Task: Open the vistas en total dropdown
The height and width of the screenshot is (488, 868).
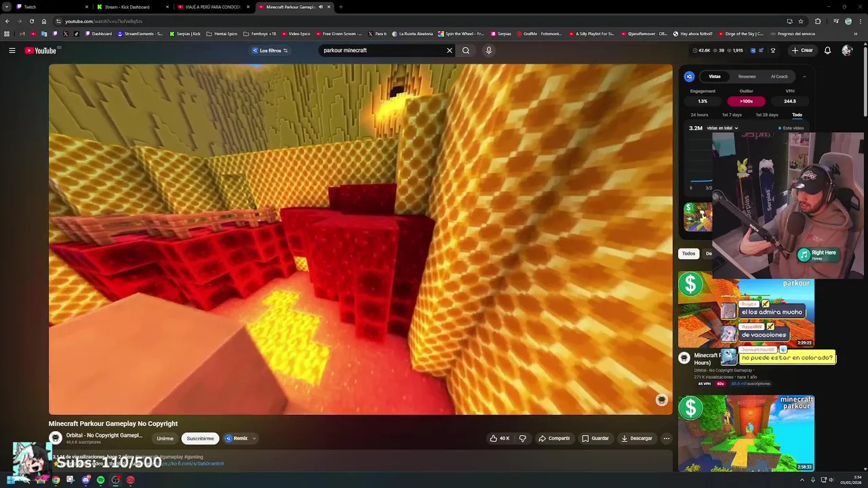Action: (722, 128)
